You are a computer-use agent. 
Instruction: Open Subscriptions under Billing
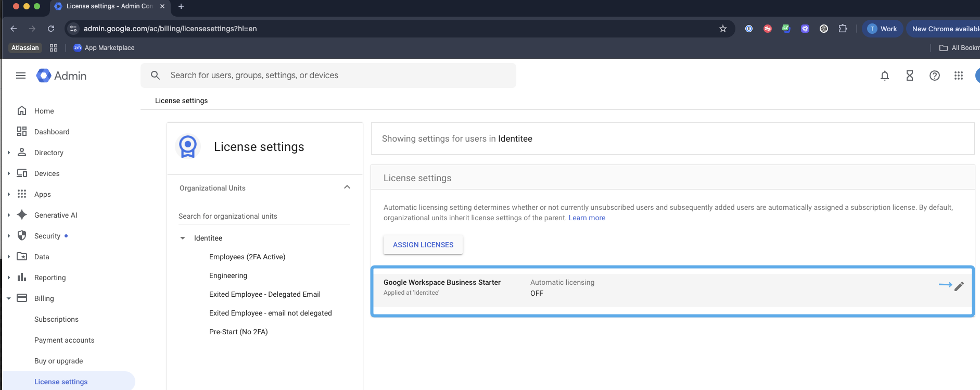pos(56,319)
